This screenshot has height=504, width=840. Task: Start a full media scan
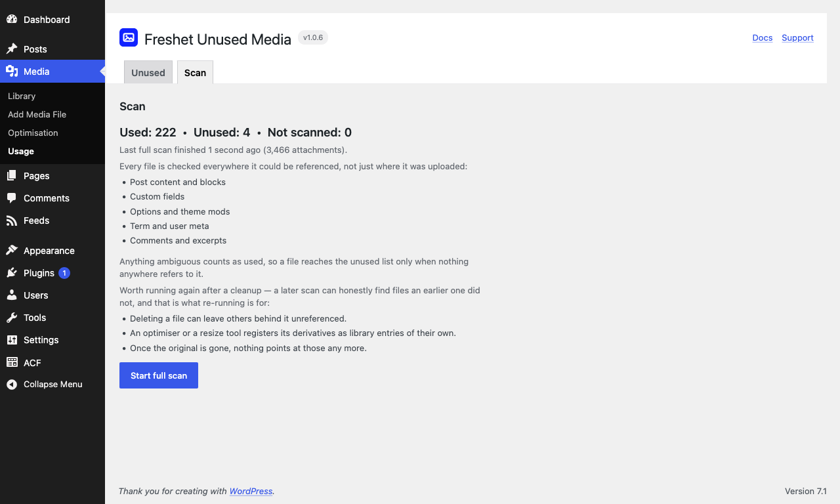click(x=159, y=375)
